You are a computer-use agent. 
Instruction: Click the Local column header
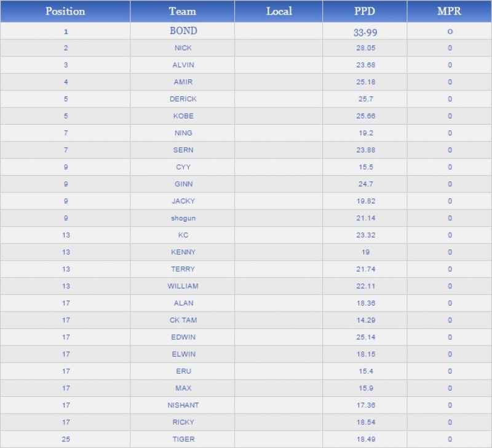tap(279, 11)
